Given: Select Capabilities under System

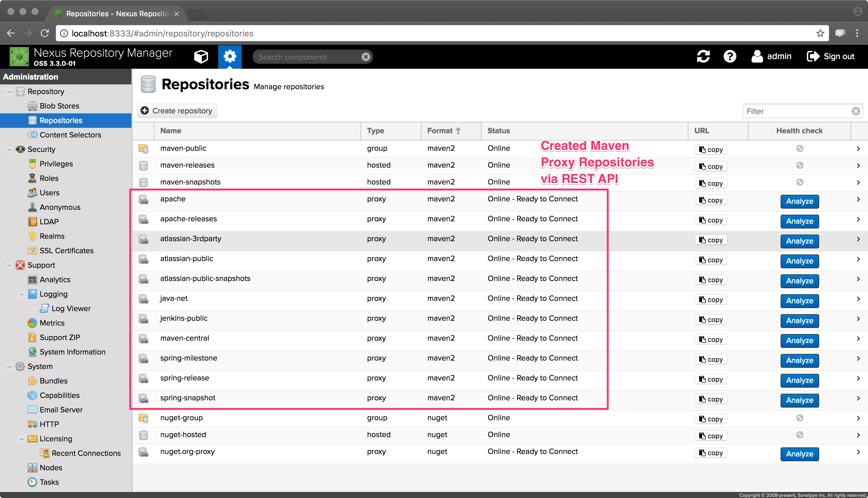Looking at the screenshot, I should click(59, 396).
